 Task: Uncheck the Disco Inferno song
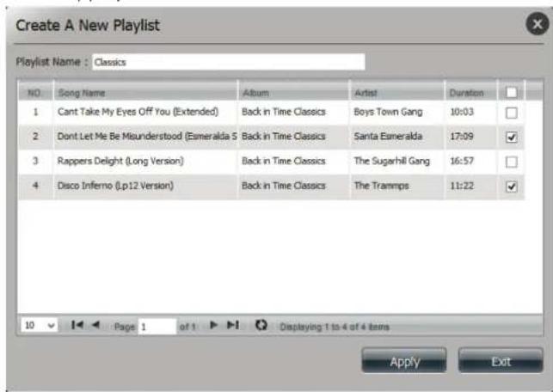coord(512,187)
